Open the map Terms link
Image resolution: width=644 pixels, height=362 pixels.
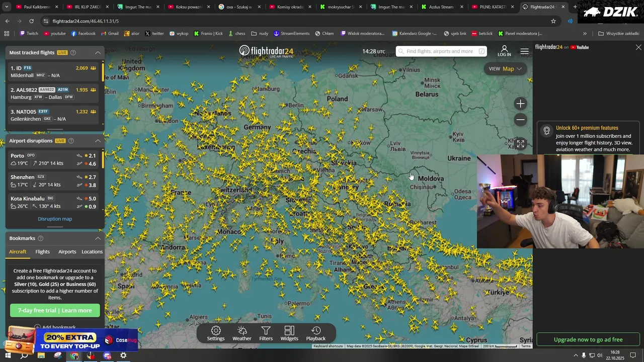[526, 346]
